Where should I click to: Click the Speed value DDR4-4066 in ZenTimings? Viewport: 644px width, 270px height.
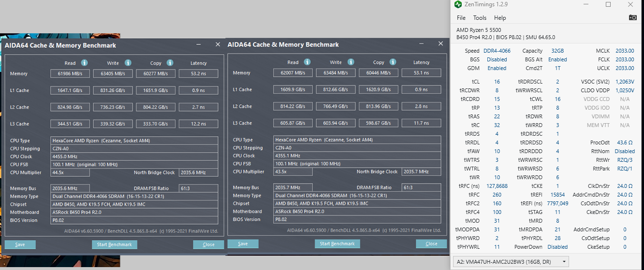coord(497,51)
